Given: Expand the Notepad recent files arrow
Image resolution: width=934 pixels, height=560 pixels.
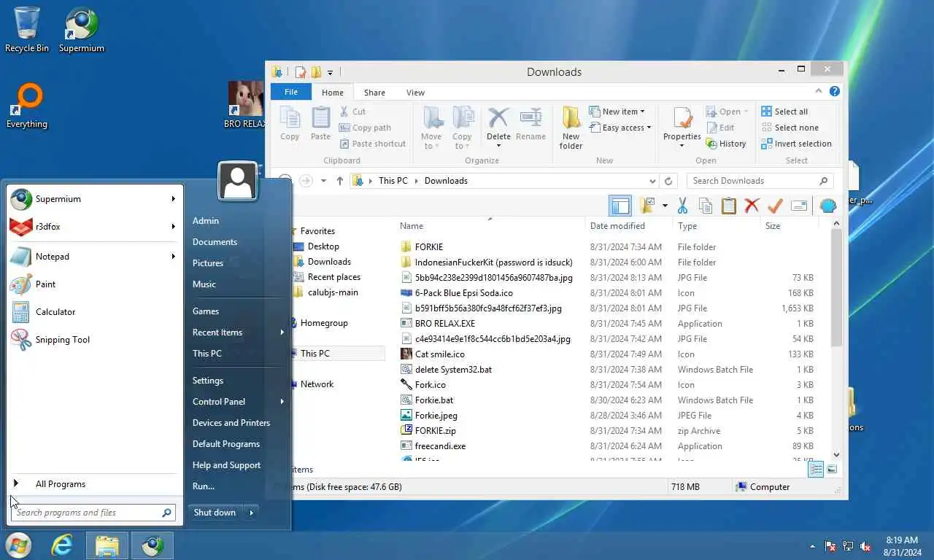Looking at the screenshot, I should (174, 257).
